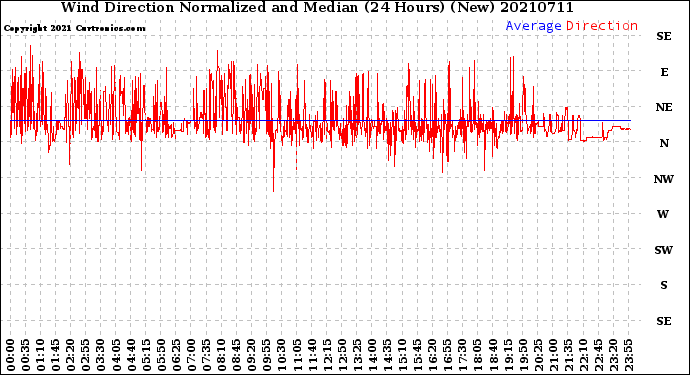
Task: Click the "22:10" time axis label
Action: pyautogui.click(x=583, y=355)
